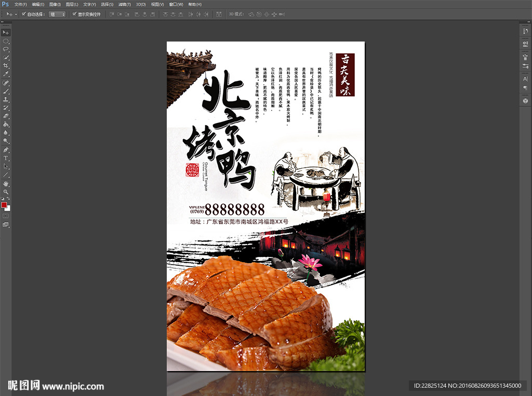532x396 pixels.
Task: Open white background color picker
Action: click(x=8, y=209)
